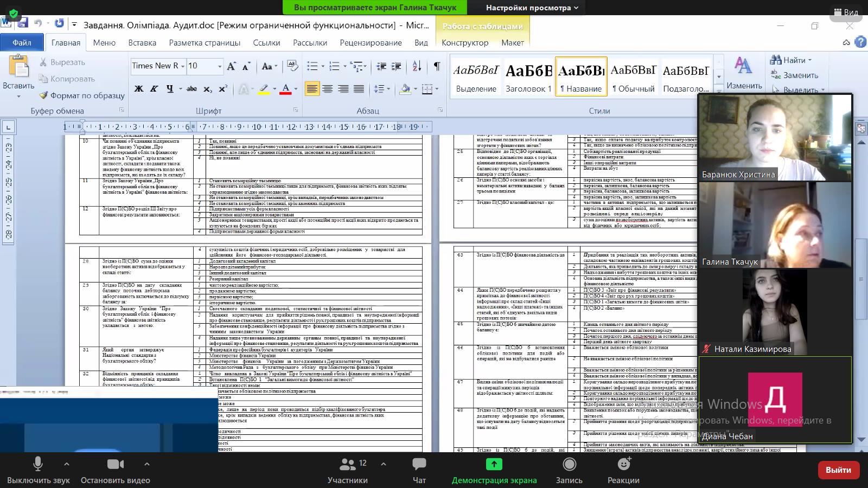Switch to the Рецензирование (Review) tab

[x=371, y=42]
